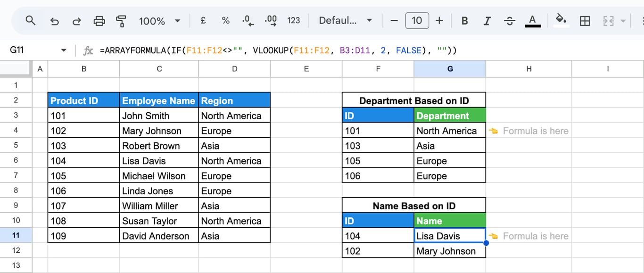Click the font size field showing 10

tap(417, 21)
